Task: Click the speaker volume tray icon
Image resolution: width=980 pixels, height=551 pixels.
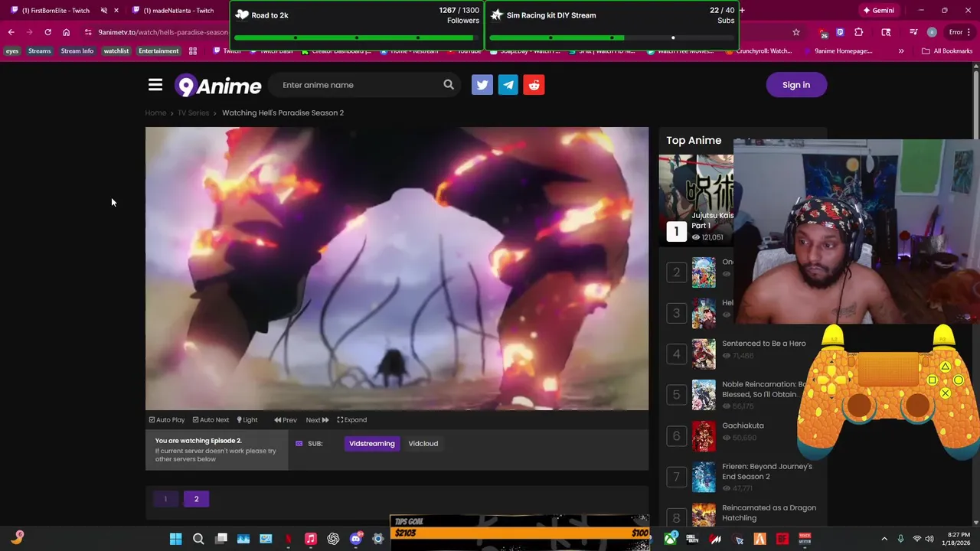Action: click(x=929, y=539)
